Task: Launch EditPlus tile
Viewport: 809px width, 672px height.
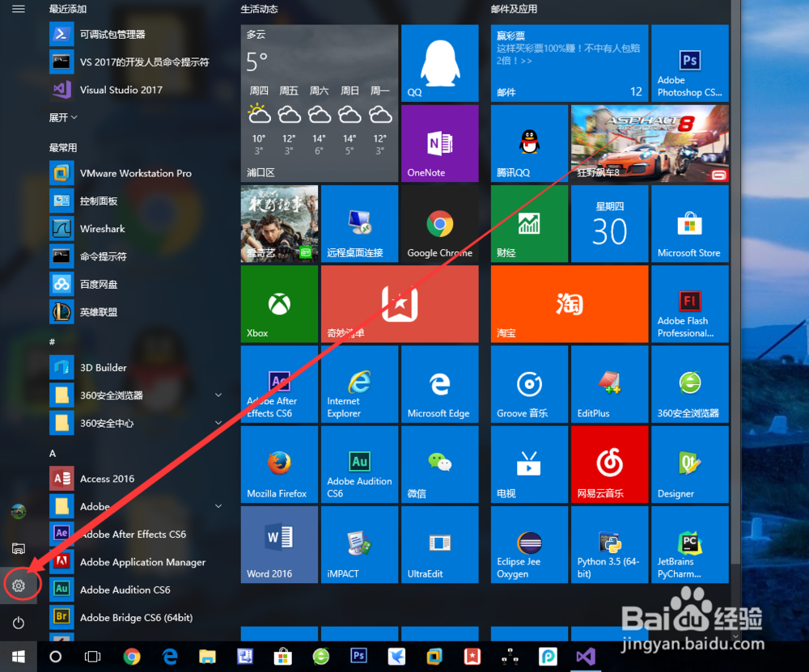Action: coord(609,384)
